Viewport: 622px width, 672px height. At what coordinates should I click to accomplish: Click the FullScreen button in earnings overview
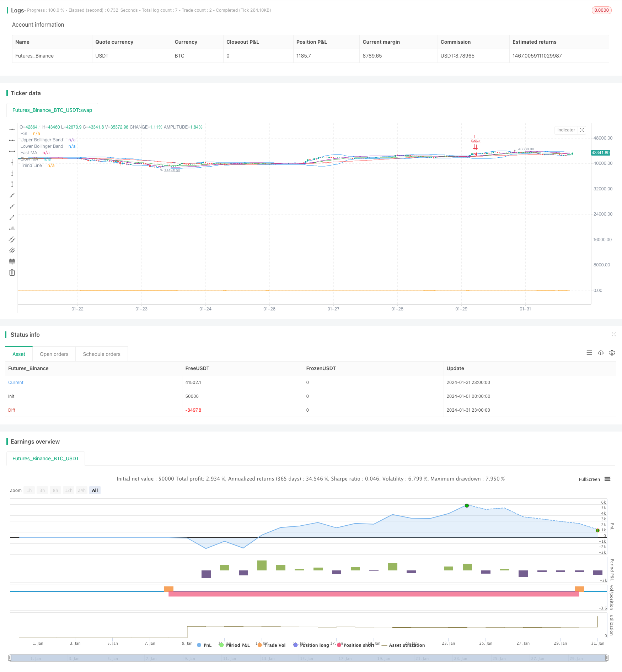click(x=589, y=479)
